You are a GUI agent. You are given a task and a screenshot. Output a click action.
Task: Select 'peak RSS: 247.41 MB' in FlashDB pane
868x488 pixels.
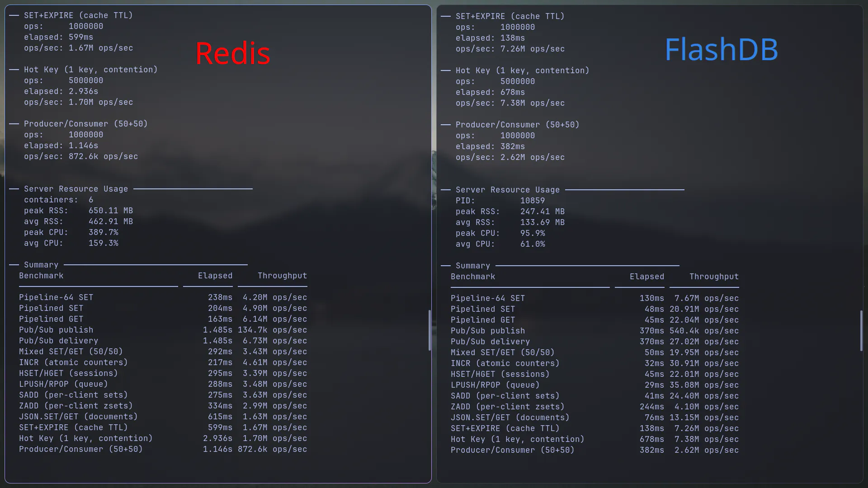(x=510, y=211)
